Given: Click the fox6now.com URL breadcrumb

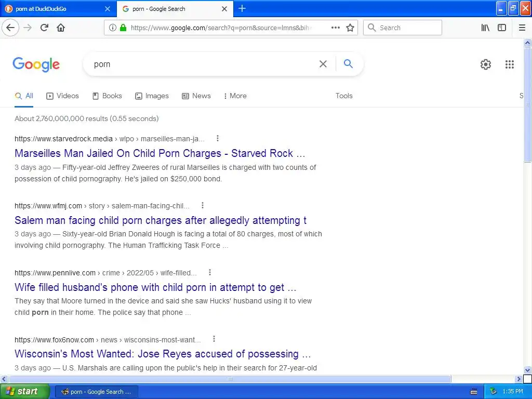Looking at the screenshot, I should click(108, 340).
